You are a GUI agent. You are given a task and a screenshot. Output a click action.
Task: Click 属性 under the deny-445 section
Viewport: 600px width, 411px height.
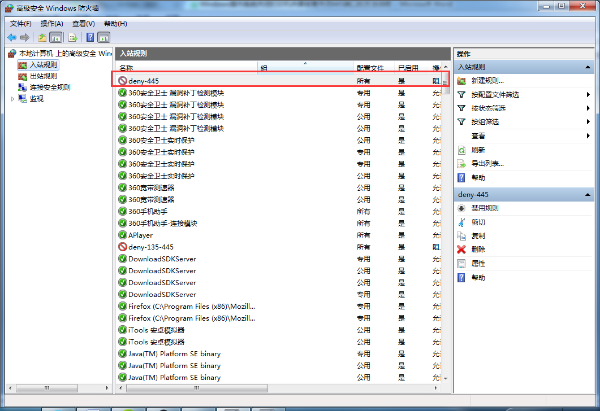[478, 263]
